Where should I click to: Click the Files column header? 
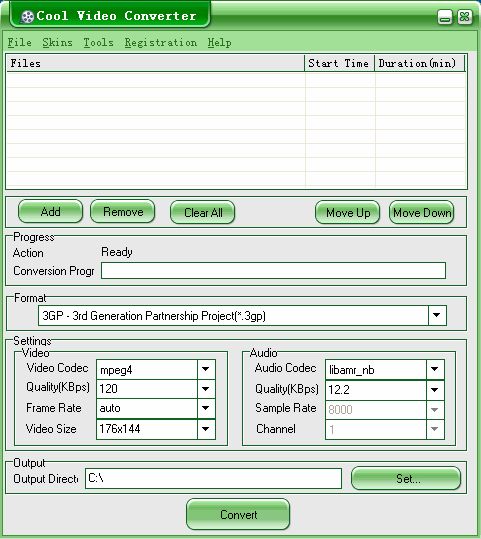point(155,63)
